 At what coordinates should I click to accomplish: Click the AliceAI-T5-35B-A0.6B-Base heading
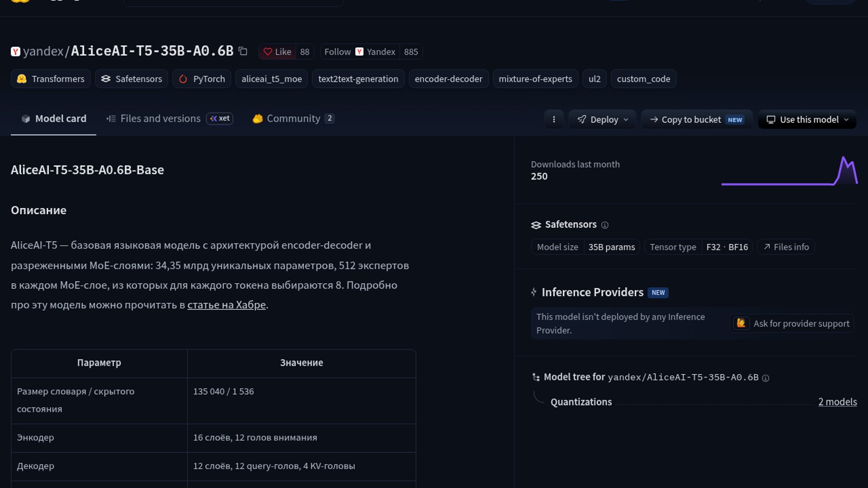(87, 170)
